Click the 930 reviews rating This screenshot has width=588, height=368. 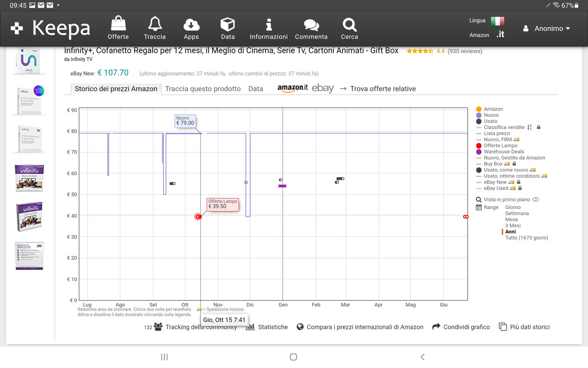coord(465,51)
